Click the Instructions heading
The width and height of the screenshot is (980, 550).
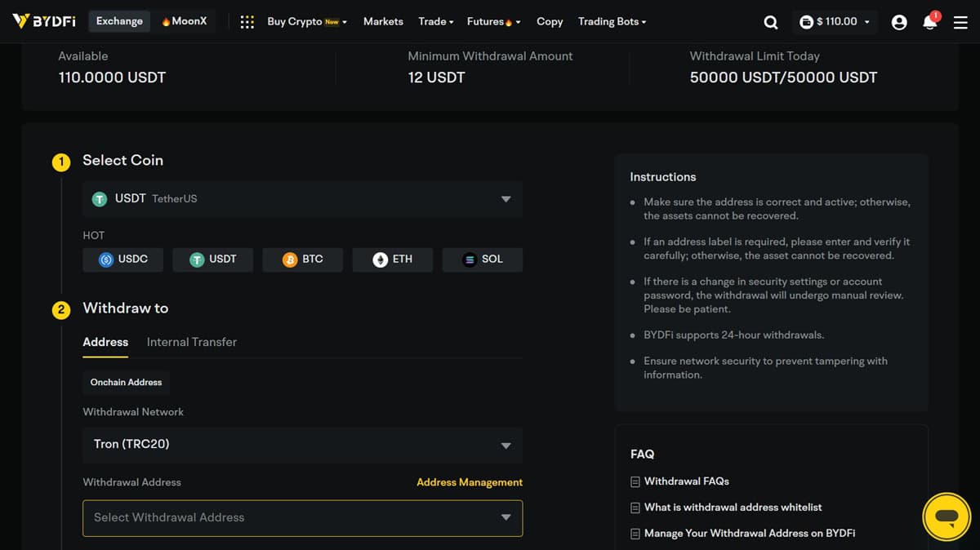(663, 177)
